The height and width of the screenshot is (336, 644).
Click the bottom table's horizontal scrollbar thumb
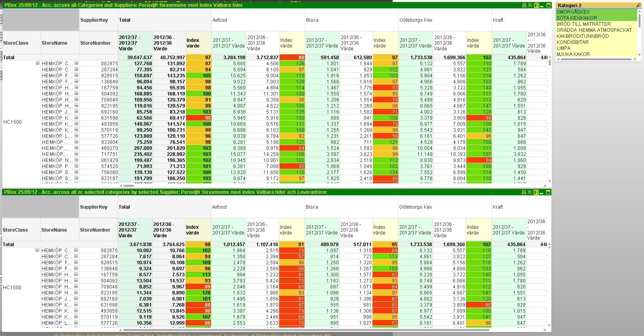pyautogui.click(x=306, y=330)
